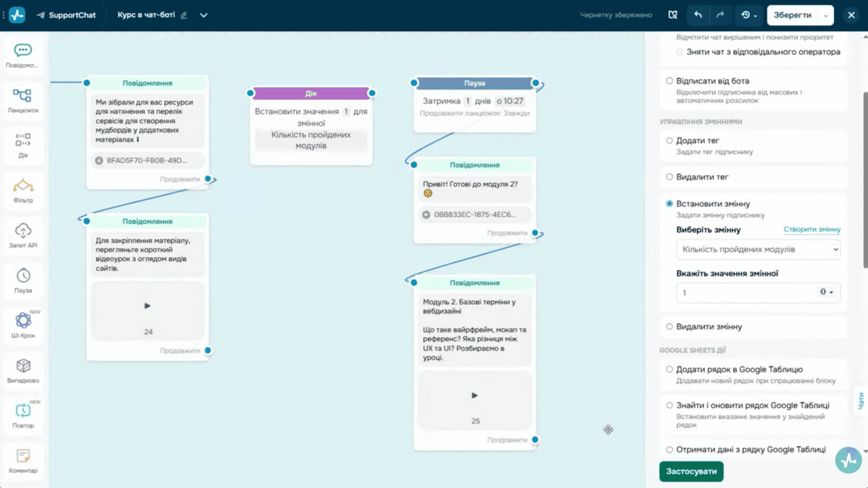Open the search-in-flow icon in the header
The image size is (868, 488).
click(673, 15)
